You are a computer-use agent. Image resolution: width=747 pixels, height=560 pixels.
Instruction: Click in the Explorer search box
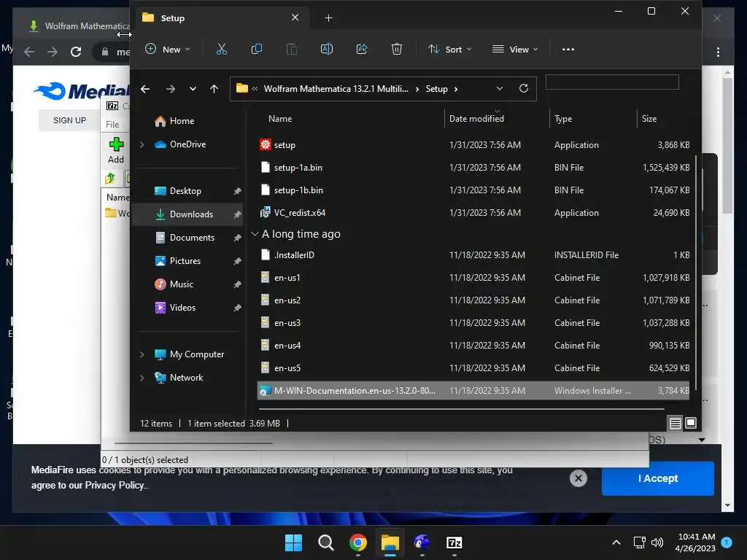click(612, 82)
